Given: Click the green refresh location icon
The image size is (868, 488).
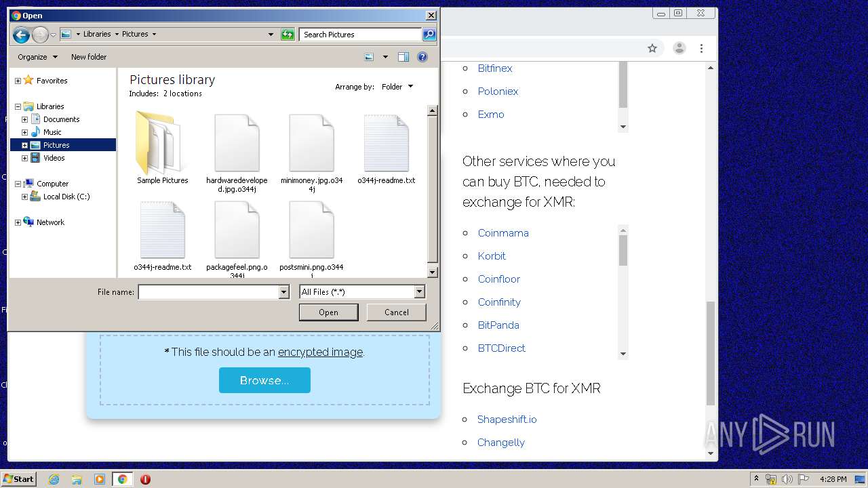Looking at the screenshot, I should (288, 35).
